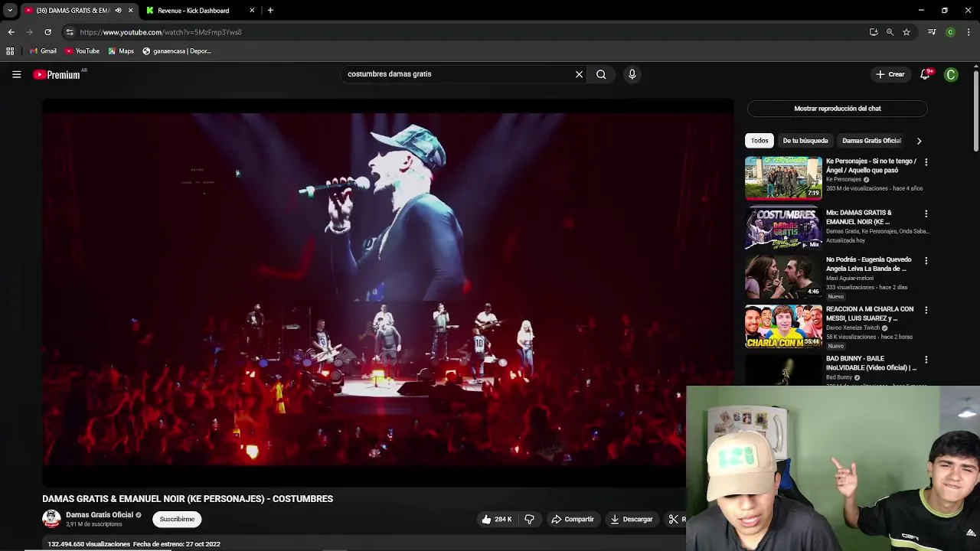Open the ganaencasa bookmark
This screenshot has height=551, width=980.
click(x=177, y=51)
